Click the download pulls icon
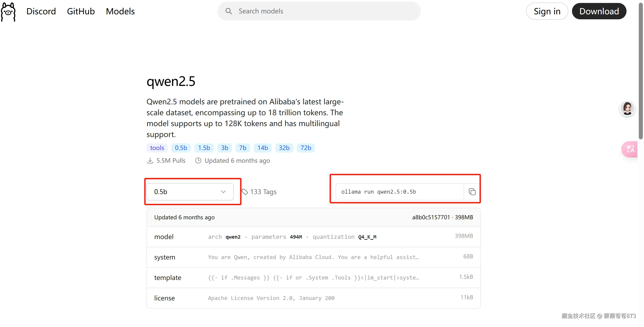The image size is (644, 327). click(x=150, y=160)
